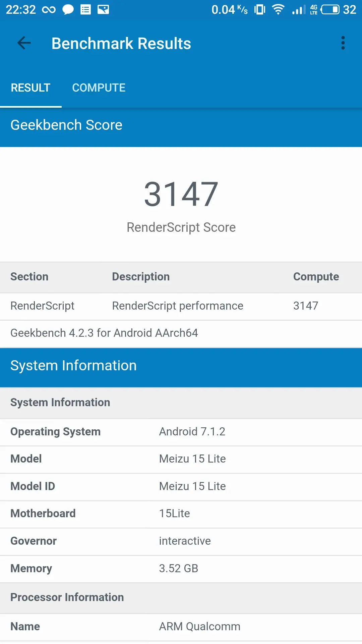Tap the battery status icon
This screenshot has width=362, height=644.
point(330,10)
